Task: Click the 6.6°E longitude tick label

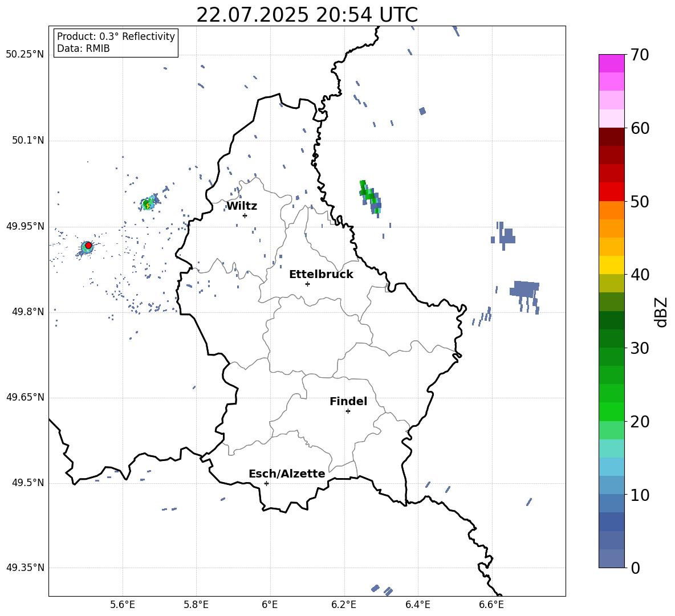Action: pos(491,605)
